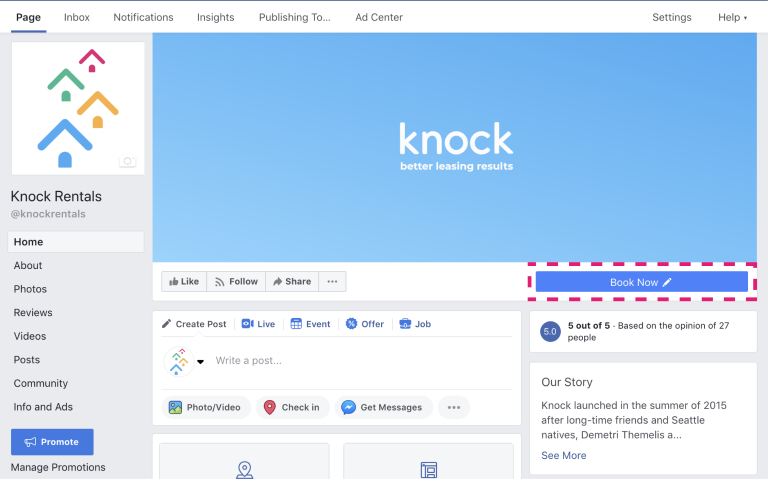Select Videos in the sidebar
Viewport: 768px width, 479px height.
coord(30,336)
